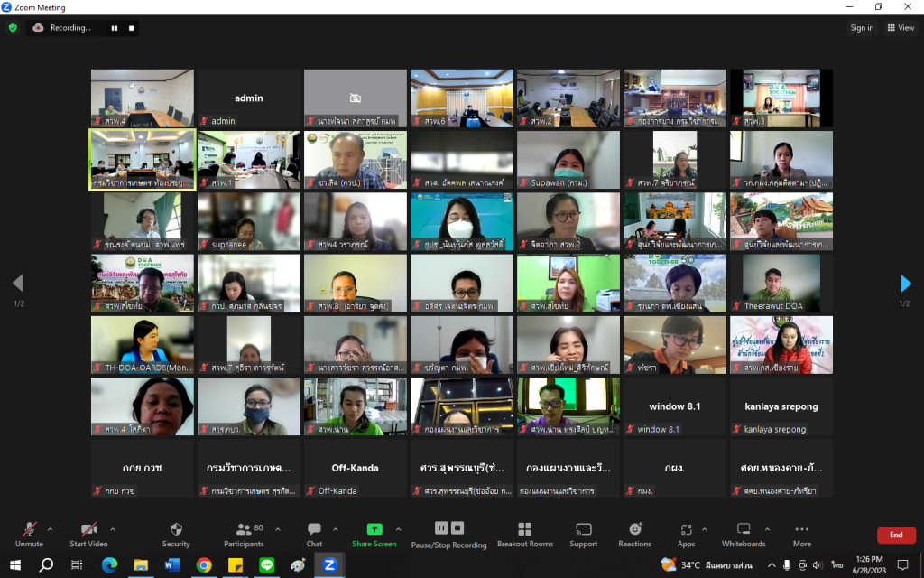Screen dimensions: 924x578
Task: Open the system tray microphone indicator
Action: [x=787, y=565]
